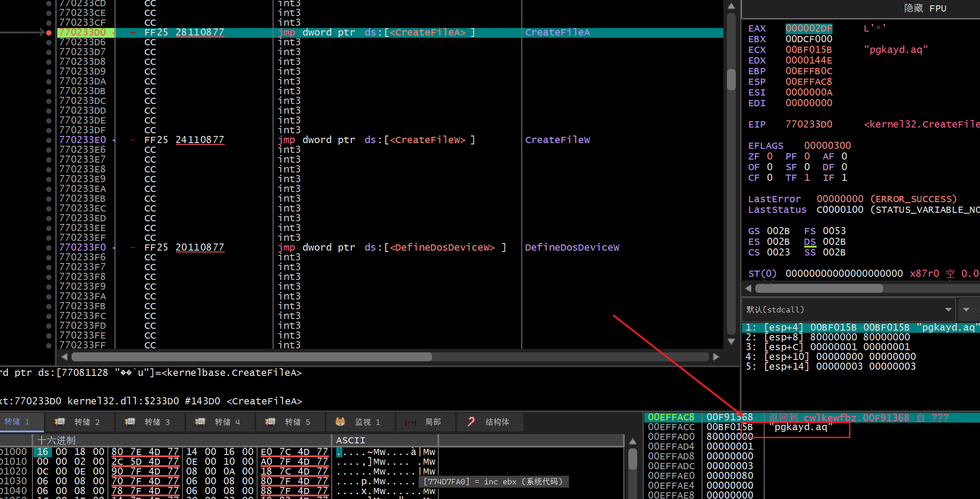This screenshot has height=499, width=980.
Task: Select argument 1 row [esp+4] pgkayd.aq
Action: (861, 327)
